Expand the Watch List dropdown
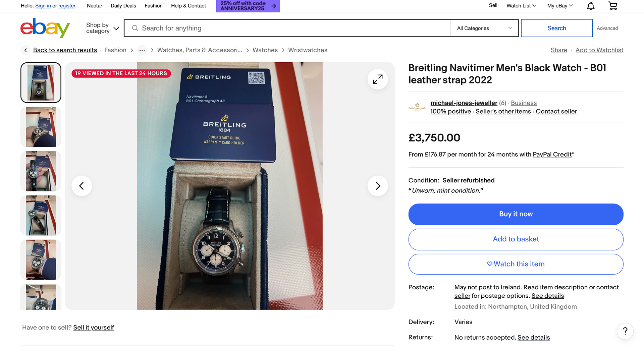Screen dimensions: 644x350 [x=521, y=6]
